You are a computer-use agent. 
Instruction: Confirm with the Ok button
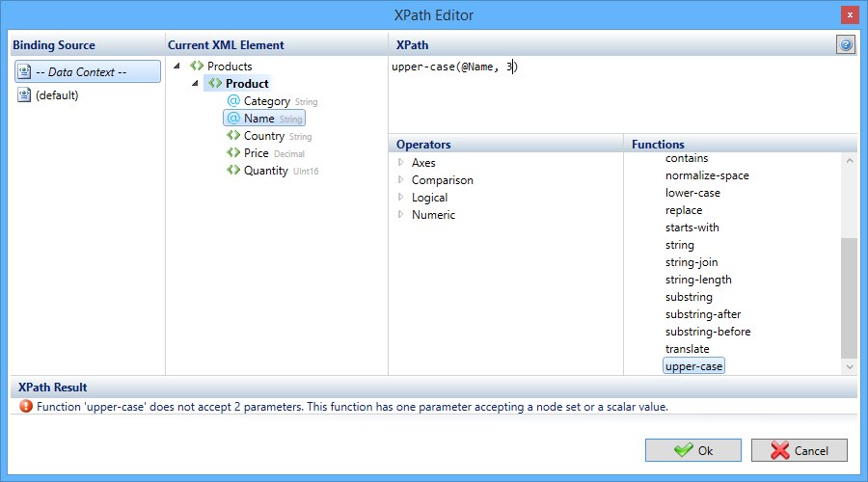click(x=693, y=450)
